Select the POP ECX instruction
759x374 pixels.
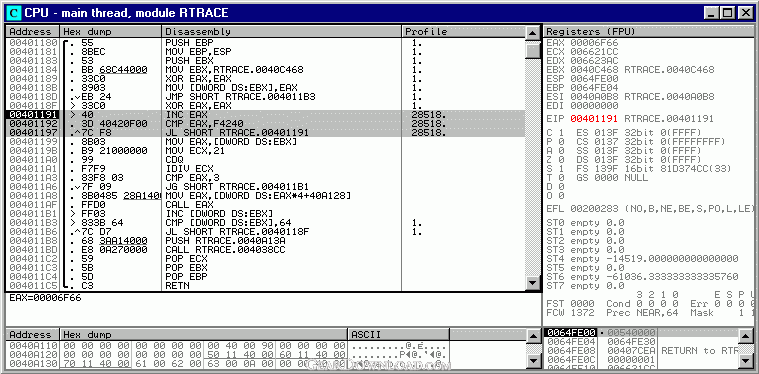[x=186, y=258]
